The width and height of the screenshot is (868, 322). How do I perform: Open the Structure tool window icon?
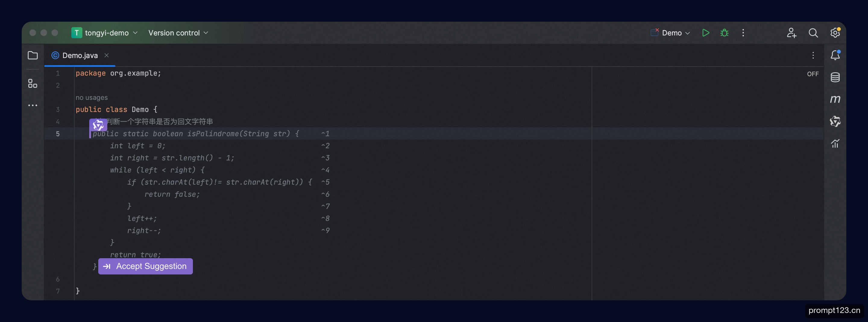[33, 83]
